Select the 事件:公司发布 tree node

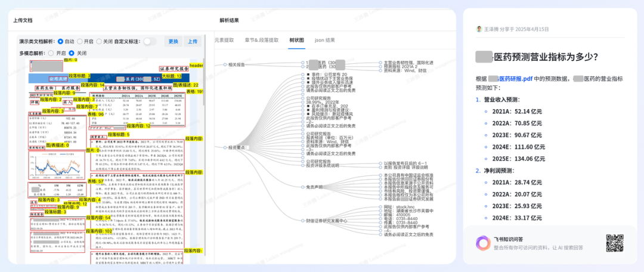coord(327,75)
